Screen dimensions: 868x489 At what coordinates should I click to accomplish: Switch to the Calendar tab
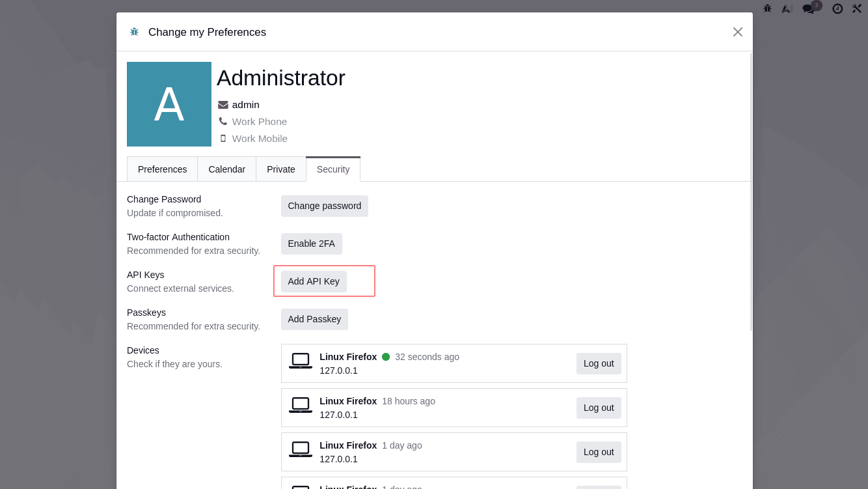pos(226,169)
